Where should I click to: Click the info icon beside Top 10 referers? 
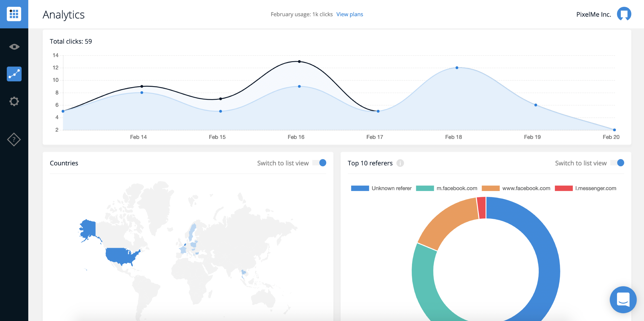(400, 163)
